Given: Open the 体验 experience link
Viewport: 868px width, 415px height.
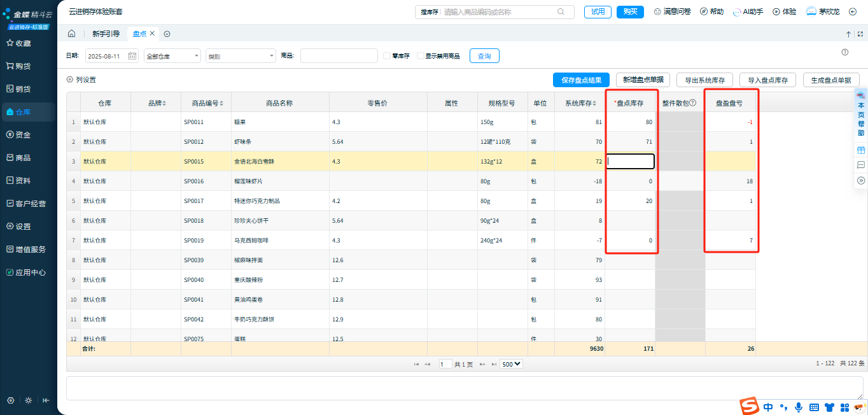Looking at the screenshot, I should [x=784, y=11].
